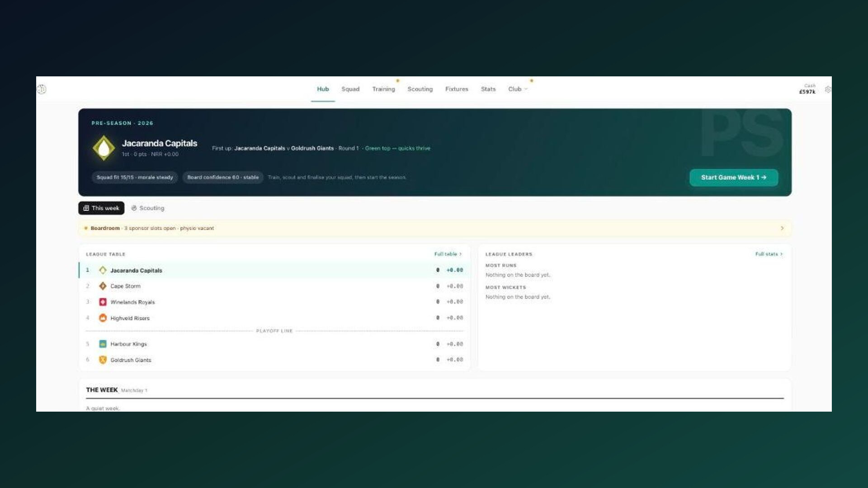
Task: Open the Full stats link
Action: coord(769,254)
